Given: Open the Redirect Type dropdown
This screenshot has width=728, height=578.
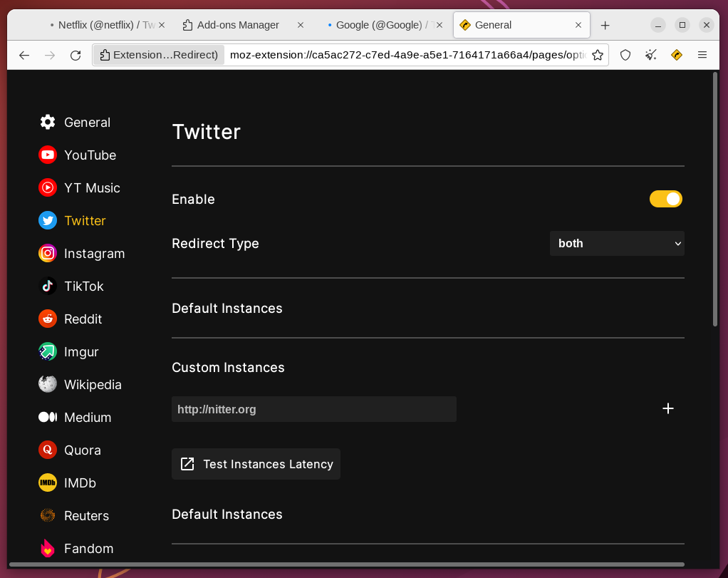Looking at the screenshot, I should coord(617,244).
